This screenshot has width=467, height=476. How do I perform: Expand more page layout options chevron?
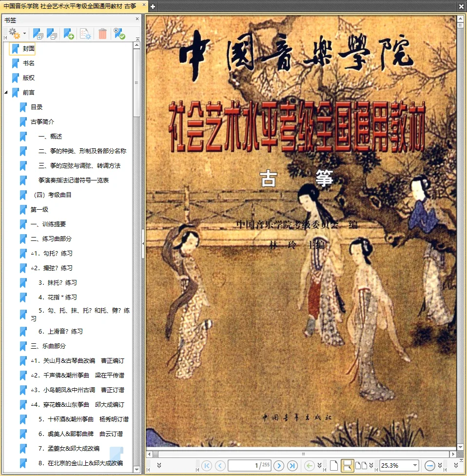tap(371, 465)
